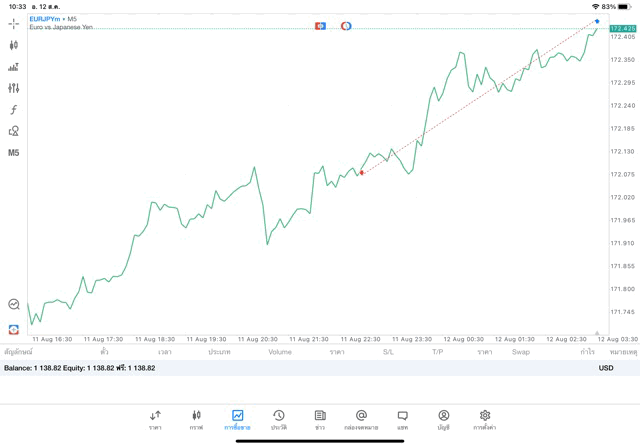Open the news (ข่าว) tab
The height and width of the screenshot is (447, 640).
320,419
